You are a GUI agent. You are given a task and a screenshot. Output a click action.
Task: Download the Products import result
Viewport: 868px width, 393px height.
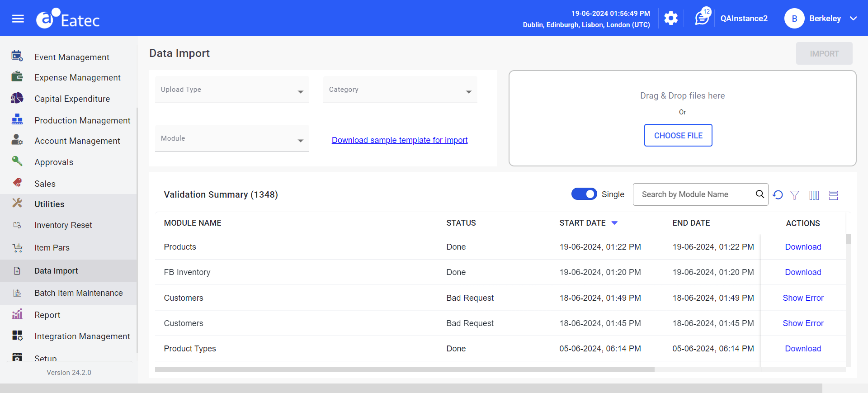(803, 247)
